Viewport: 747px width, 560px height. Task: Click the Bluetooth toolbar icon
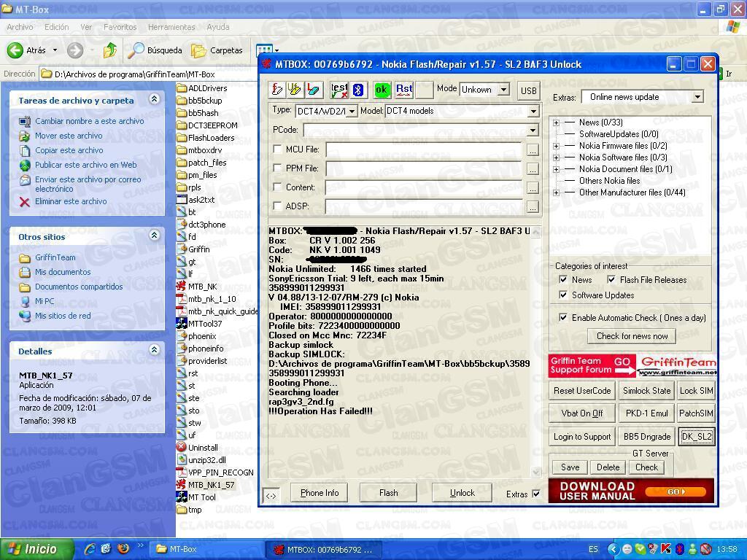[x=358, y=89]
